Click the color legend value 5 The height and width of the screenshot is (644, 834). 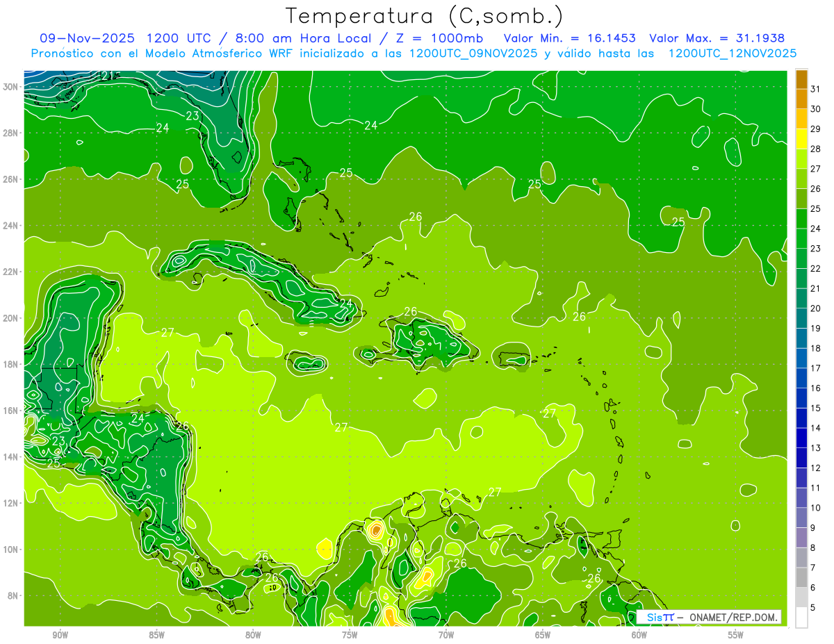[813, 608]
